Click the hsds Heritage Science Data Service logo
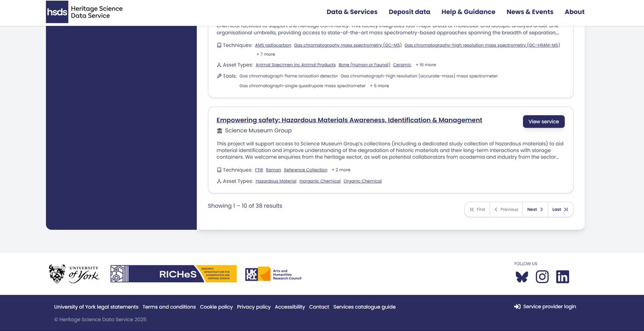644x331 pixels. tap(84, 12)
